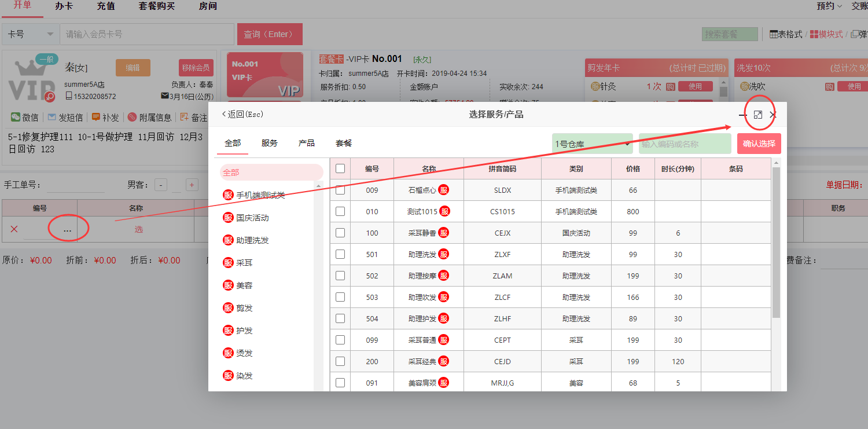Click 服 badge next to 测试1015
This screenshot has width=868, height=429.
[445, 211]
